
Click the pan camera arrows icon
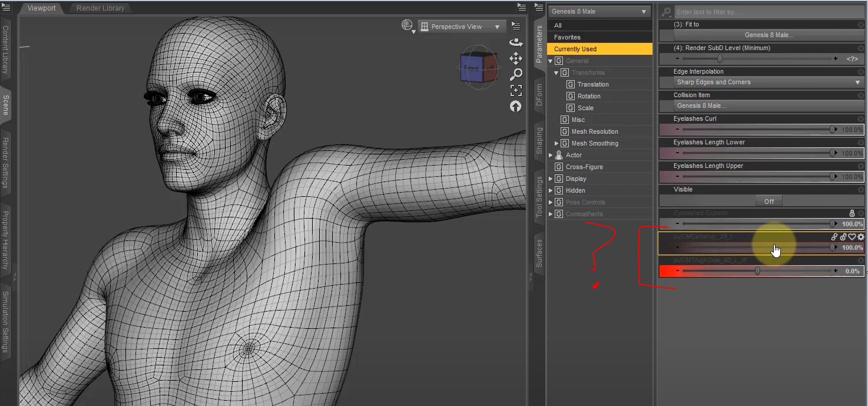(516, 58)
